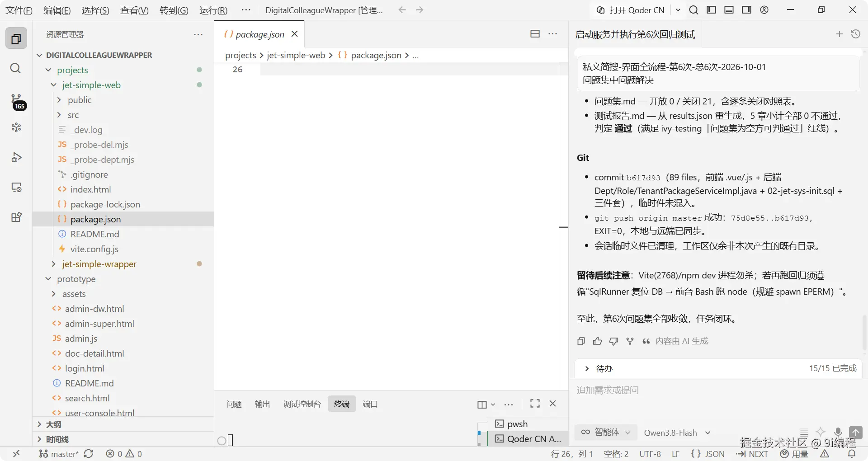Click the quote icon under response
The image size is (868, 461).
coord(646,341)
